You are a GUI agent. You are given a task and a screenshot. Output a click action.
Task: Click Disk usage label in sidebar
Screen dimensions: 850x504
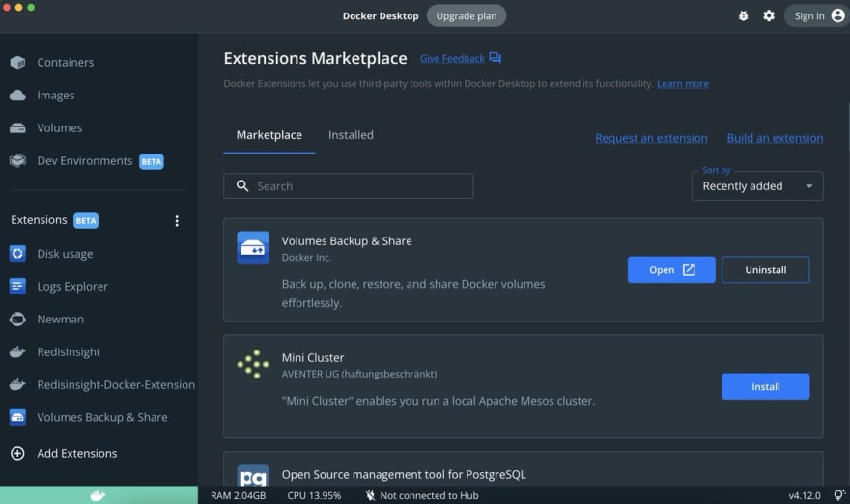click(65, 254)
